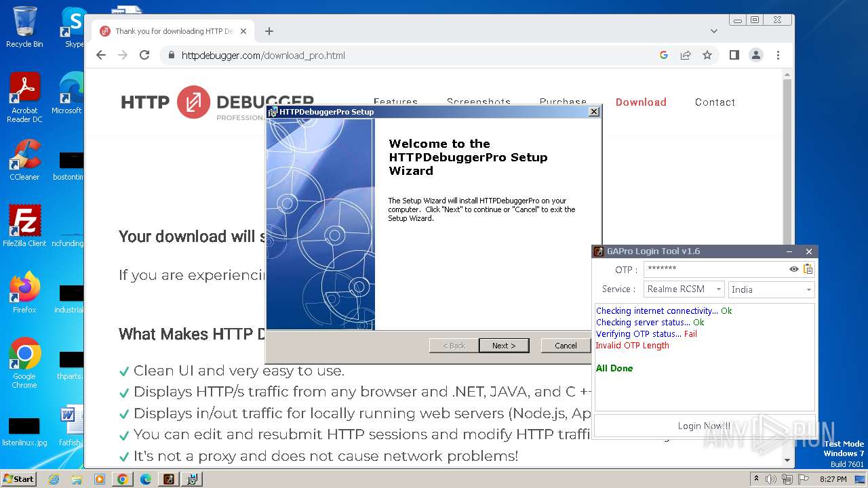Click the 'All Done' log text
This screenshot has height=488, width=868.
614,369
